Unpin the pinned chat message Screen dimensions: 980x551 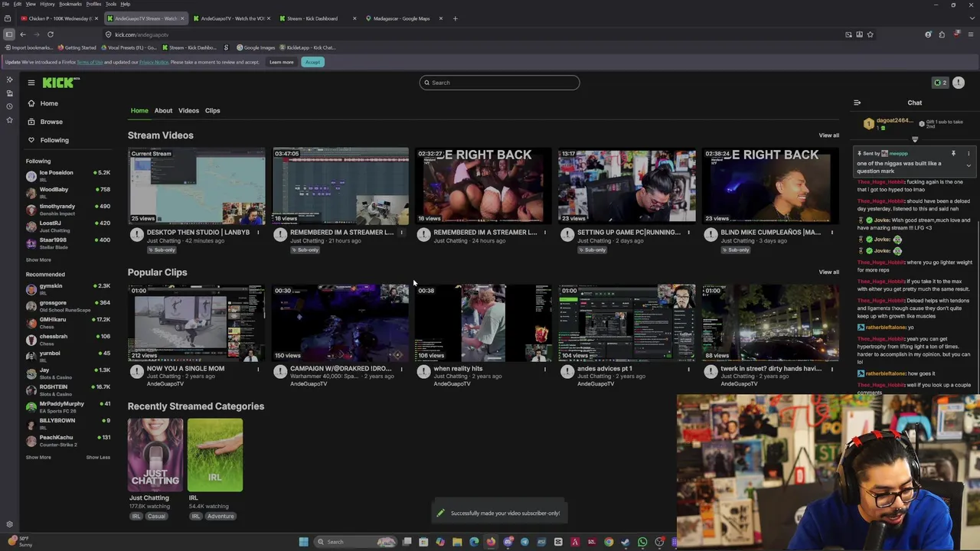953,154
